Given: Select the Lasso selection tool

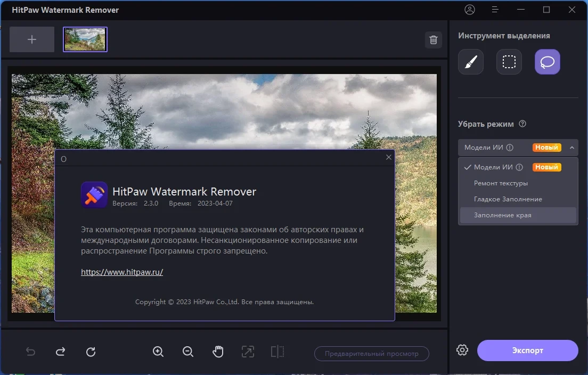Looking at the screenshot, I should 547,62.
